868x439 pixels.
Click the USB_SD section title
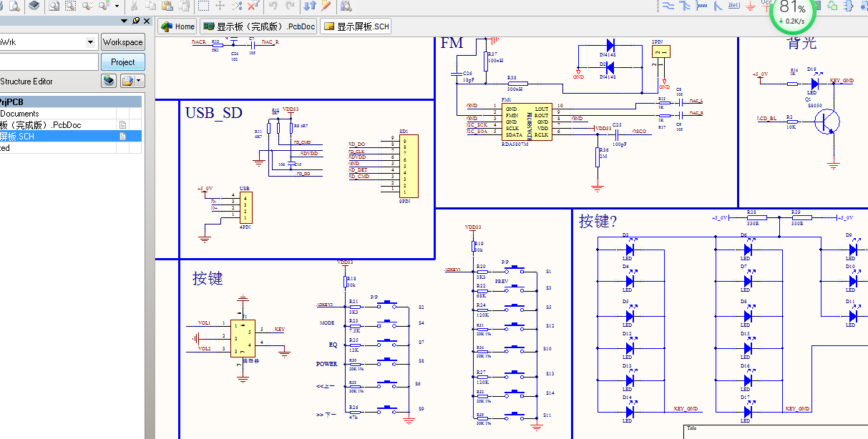[x=214, y=113]
